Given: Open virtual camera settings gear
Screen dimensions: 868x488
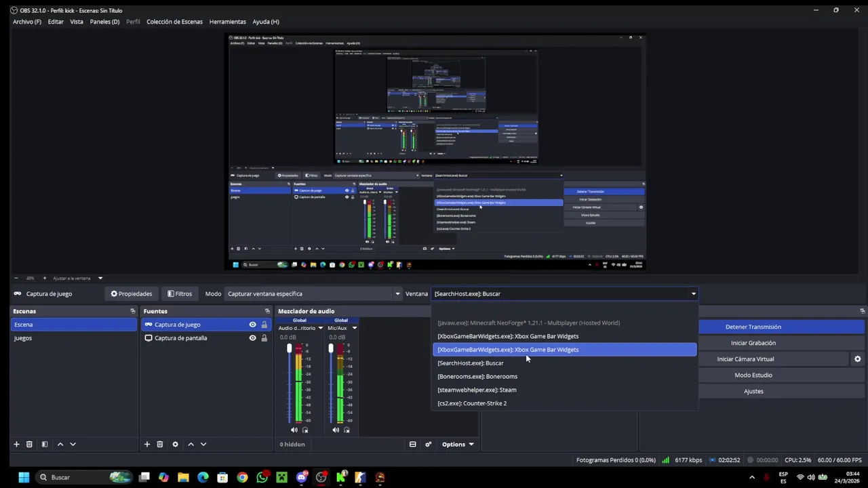Looking at the screenshot, I should pos(857,359).
